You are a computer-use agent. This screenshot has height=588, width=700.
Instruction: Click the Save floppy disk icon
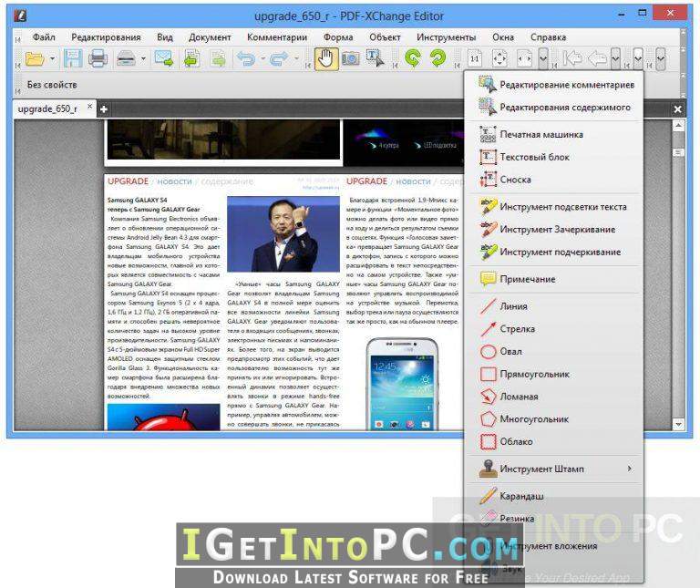click(x=73, y=59)
